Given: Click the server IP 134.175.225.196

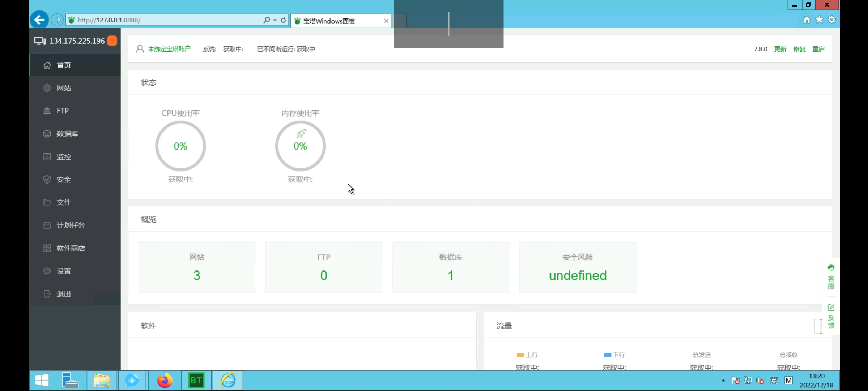Looking at the screenshot, I should tap(77, 41).
